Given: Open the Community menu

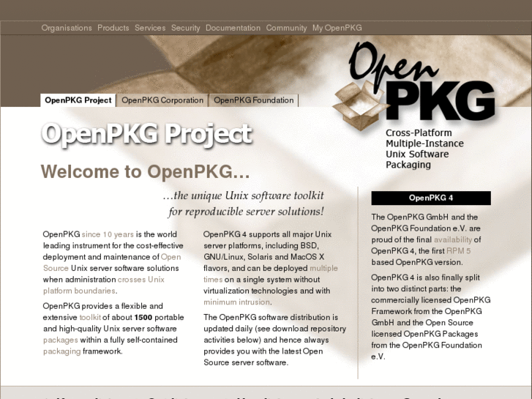Looking at the screenshot, I should pyautogui.click(x=286, y=28).
